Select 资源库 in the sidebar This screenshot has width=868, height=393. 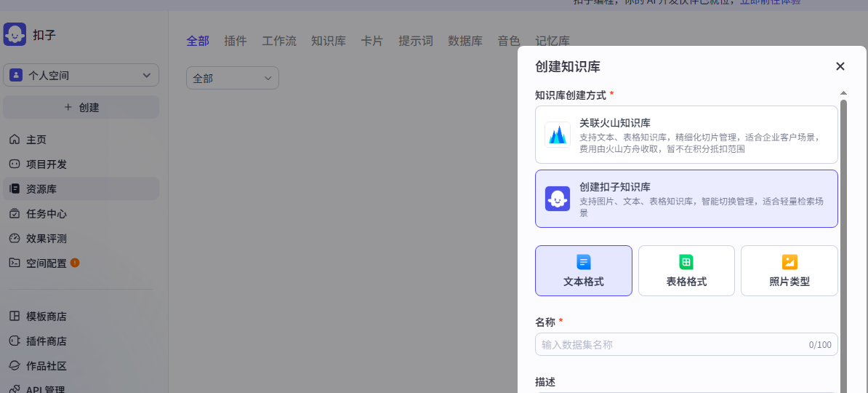pos(81,188)
